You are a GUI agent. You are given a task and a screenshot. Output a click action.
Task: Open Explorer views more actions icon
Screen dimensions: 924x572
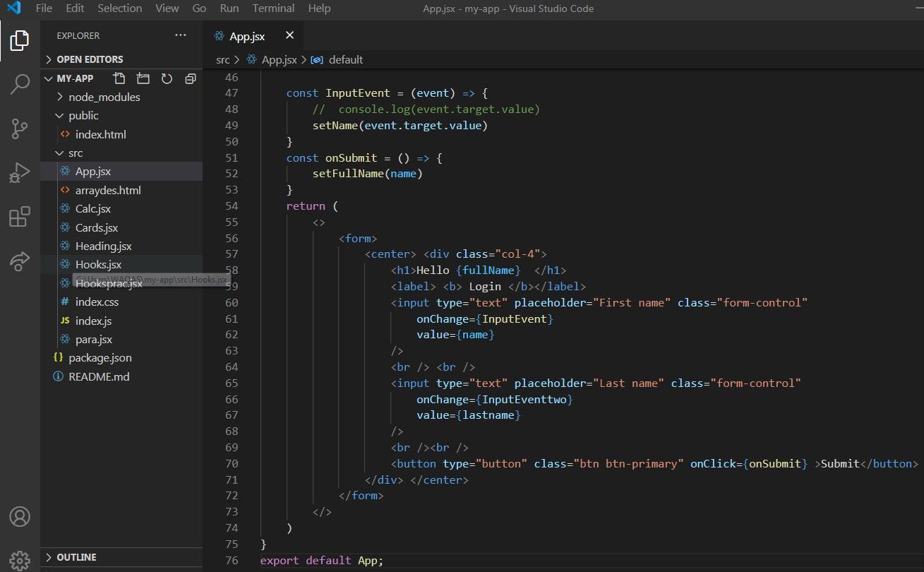(180, 35)
